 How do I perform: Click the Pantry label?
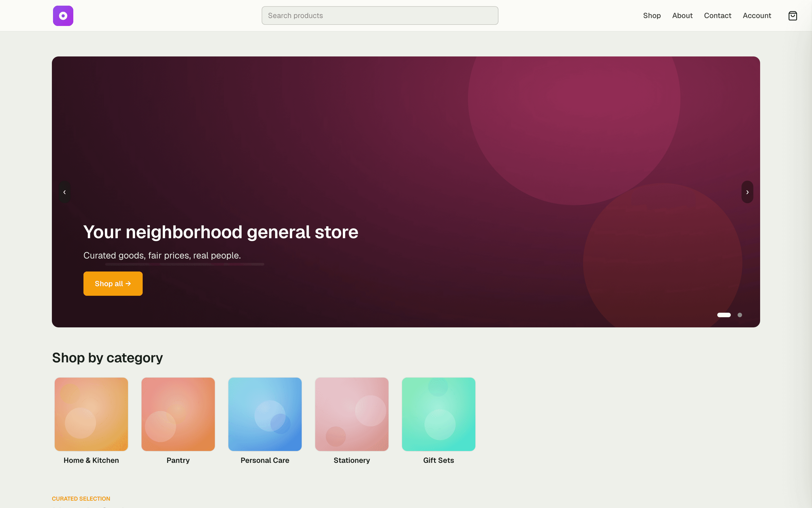pos(178,460)
